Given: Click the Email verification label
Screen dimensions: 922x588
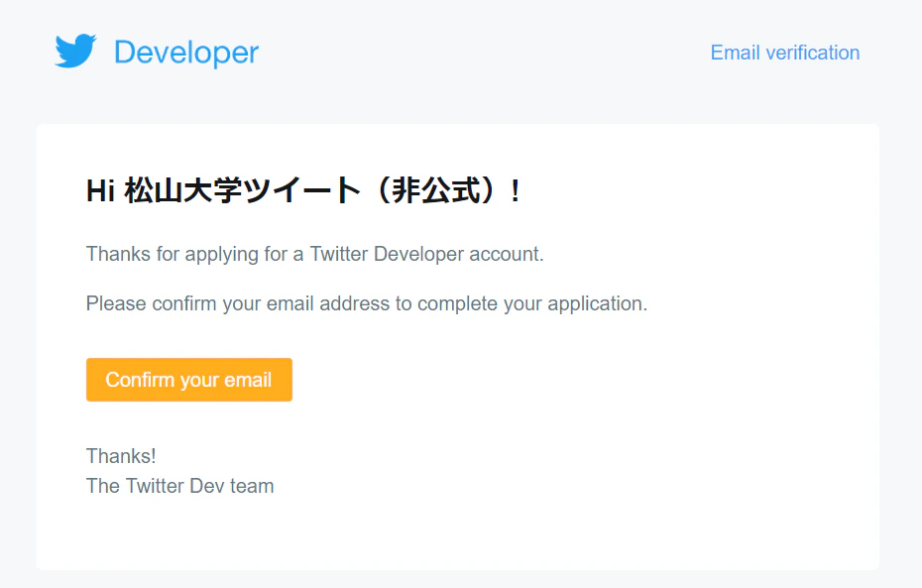Looking at the screenshot, I should coord(785,53).
